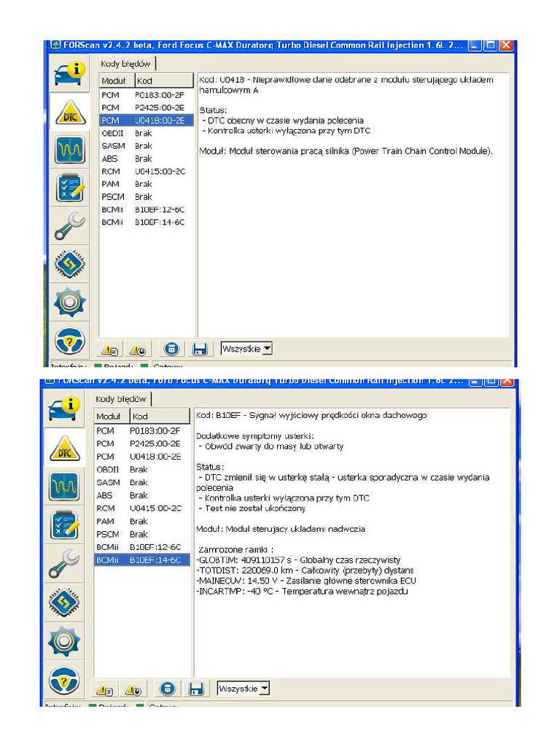560x747 pixels.
Task: Select BCMii B10EF:12-6C row in upper window
Action: pyautogui.click(x=147, y=209)
